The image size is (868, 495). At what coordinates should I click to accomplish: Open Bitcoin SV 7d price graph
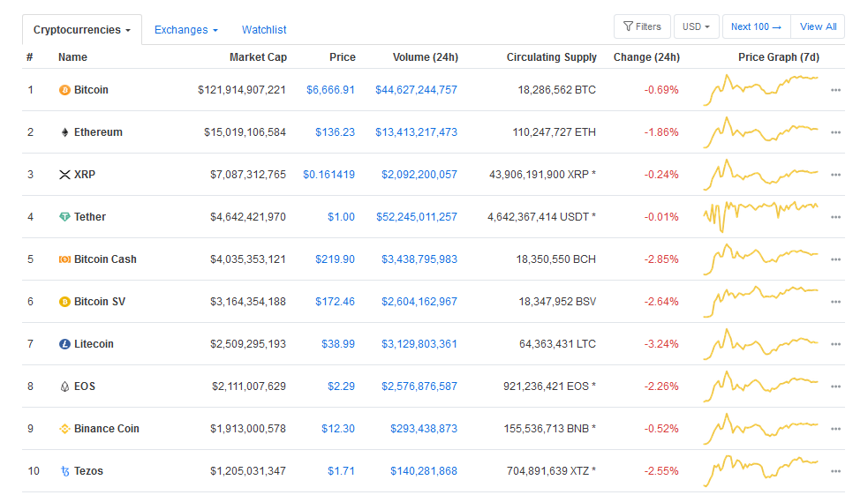click(760, 302)
